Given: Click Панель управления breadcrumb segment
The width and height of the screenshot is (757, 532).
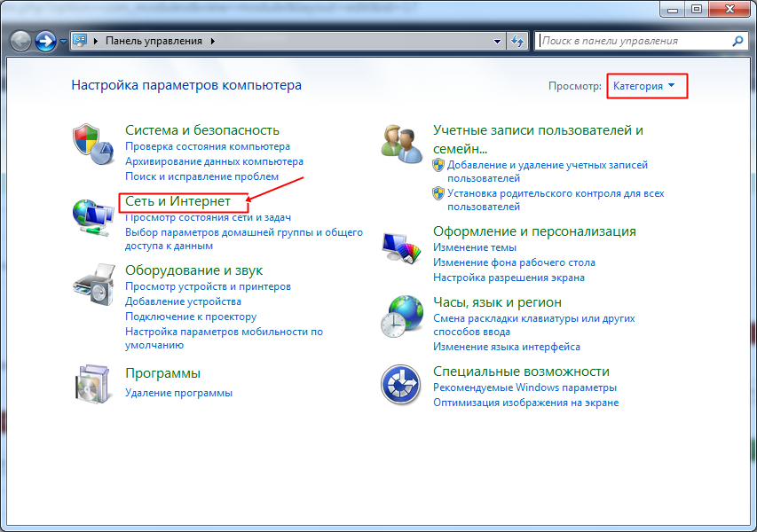Looking at the screenshot, I should click(x=154, y=41).
